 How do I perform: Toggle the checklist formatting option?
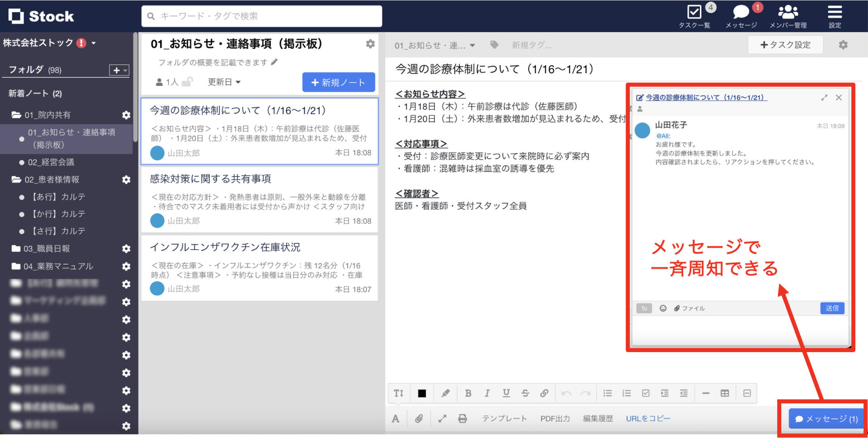pos(646,393)
